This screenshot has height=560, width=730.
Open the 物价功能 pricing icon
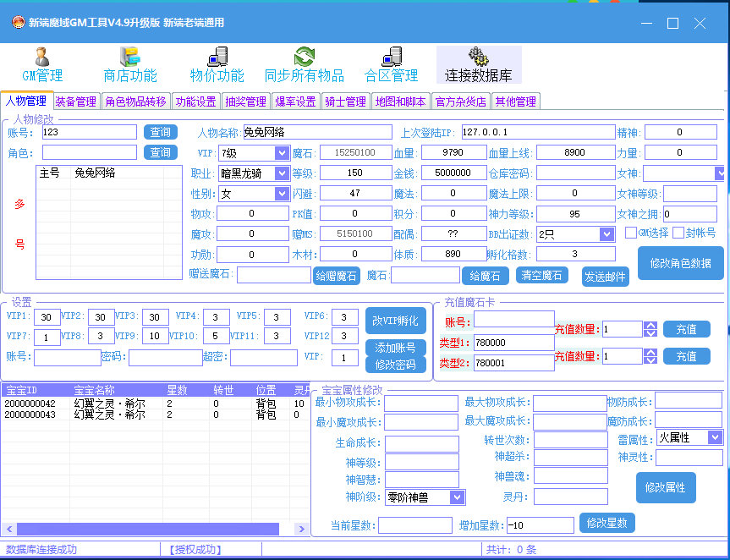217,58
